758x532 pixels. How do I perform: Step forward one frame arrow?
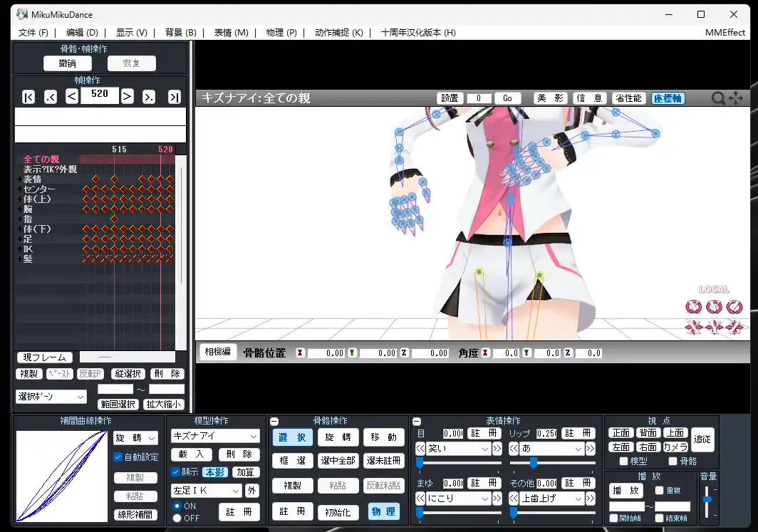127,96
